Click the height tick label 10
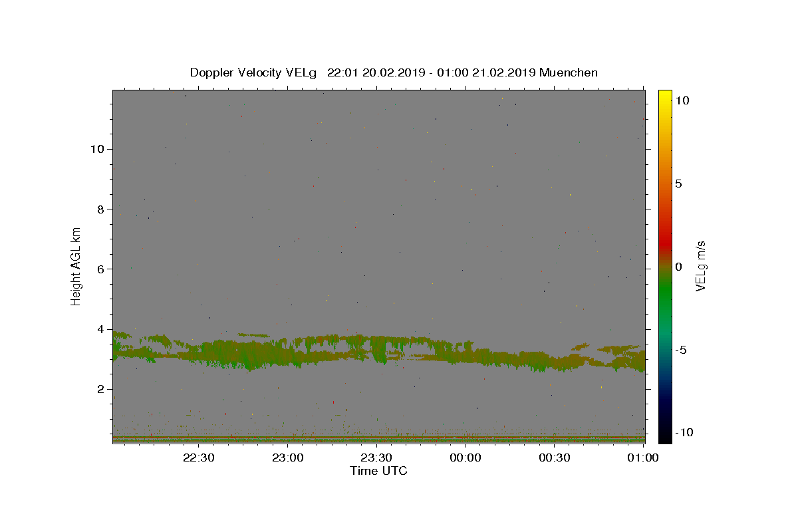 pos(96,149)
